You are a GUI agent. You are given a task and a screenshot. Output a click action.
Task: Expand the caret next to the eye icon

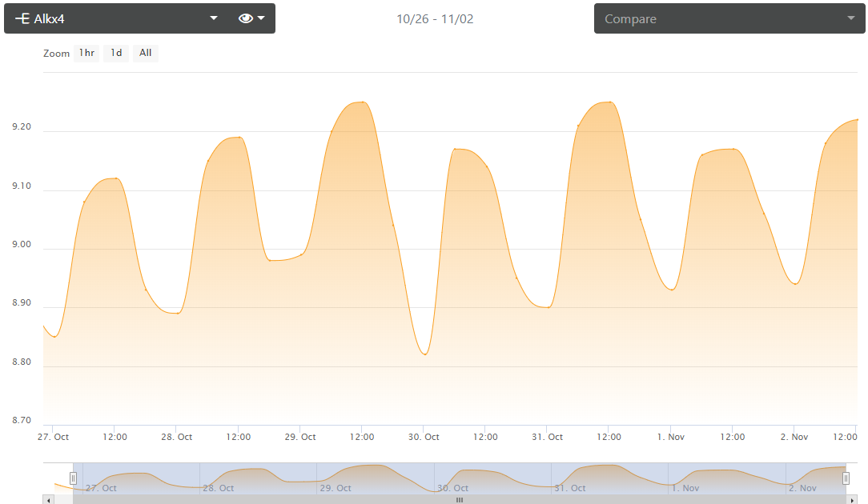(x=261, y=18)
